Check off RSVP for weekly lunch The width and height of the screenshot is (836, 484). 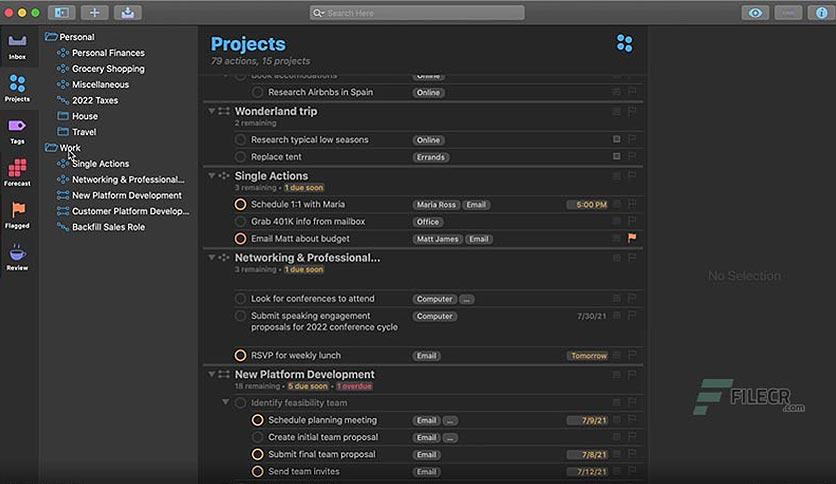(x=240, y=355)
